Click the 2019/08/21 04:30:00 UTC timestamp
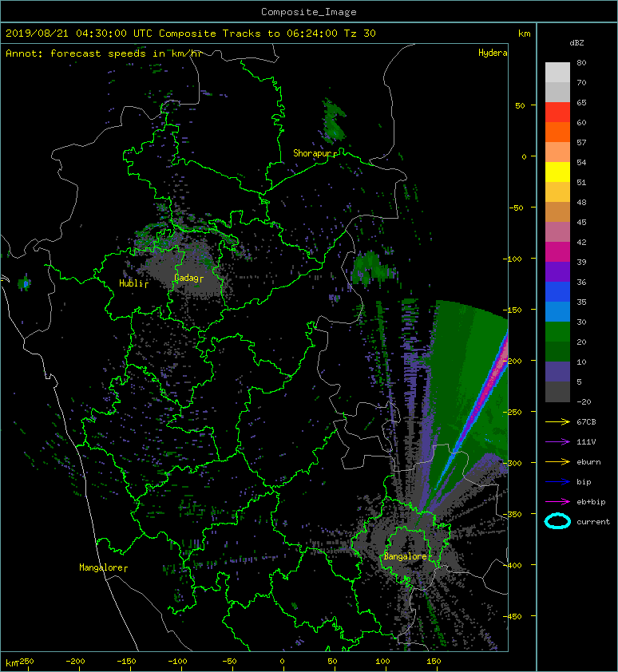 79,34
